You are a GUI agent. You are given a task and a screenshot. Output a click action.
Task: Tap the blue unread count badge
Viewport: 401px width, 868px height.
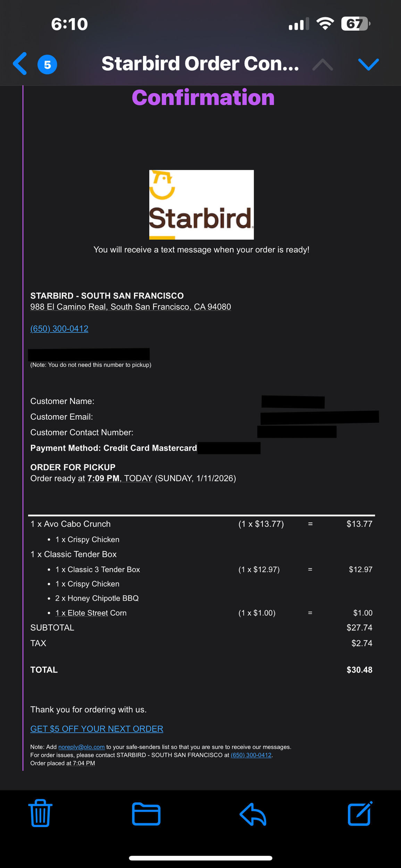pos(47,65)
